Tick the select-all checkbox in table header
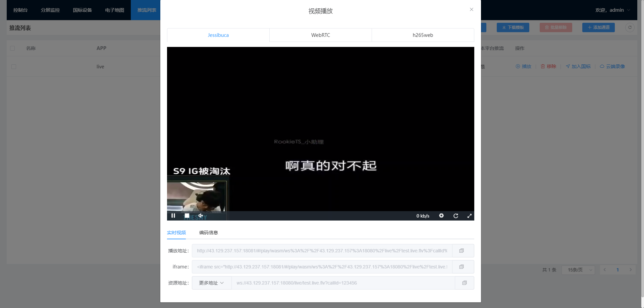The image size is (644, 308). pos(12,48)
